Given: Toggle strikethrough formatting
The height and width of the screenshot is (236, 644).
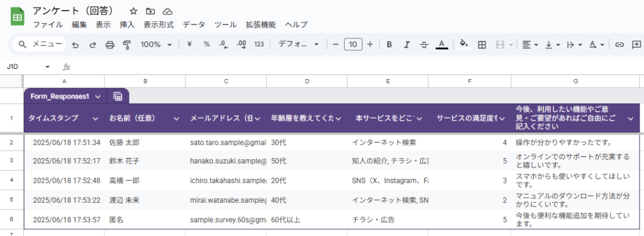Looking at the screenshot, I should pos(425,45).
